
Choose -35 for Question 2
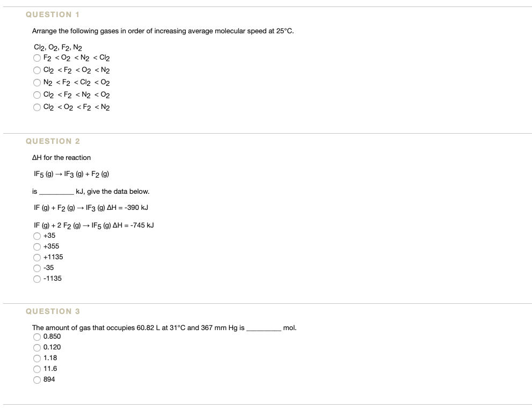[36, 267]
